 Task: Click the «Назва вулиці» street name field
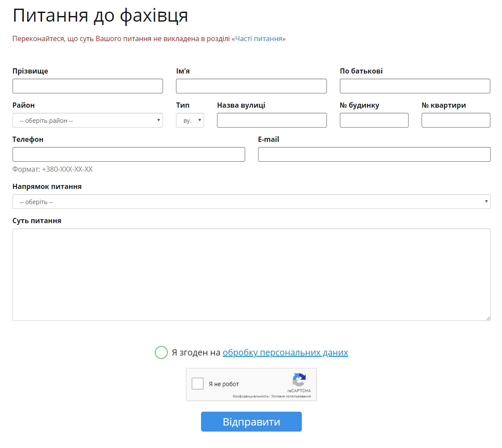(272, 120)
